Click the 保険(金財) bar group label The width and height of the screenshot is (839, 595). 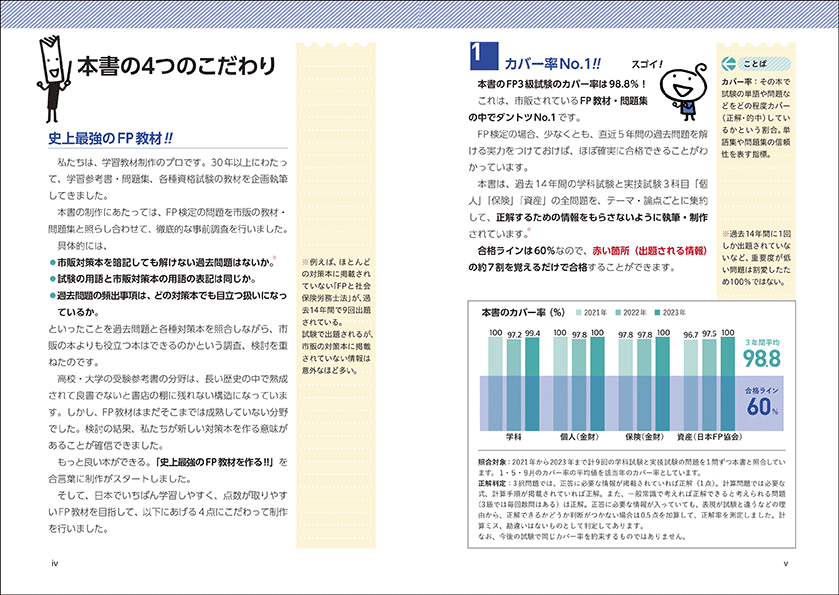(644, 437)
